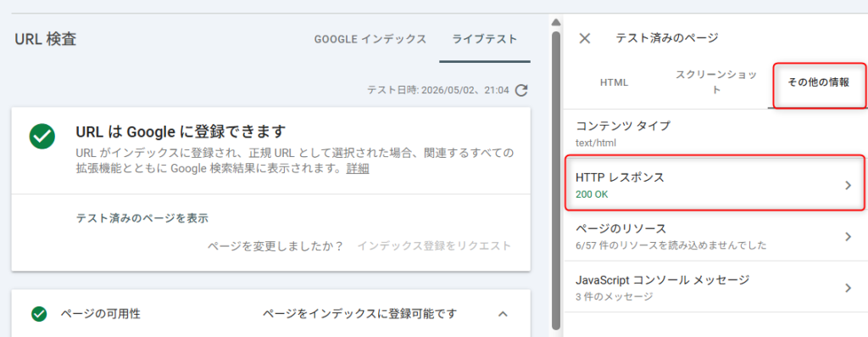Click the ページをインデックスに登録可能です text
Screen dimensions: 868x337
pos(359,314)
